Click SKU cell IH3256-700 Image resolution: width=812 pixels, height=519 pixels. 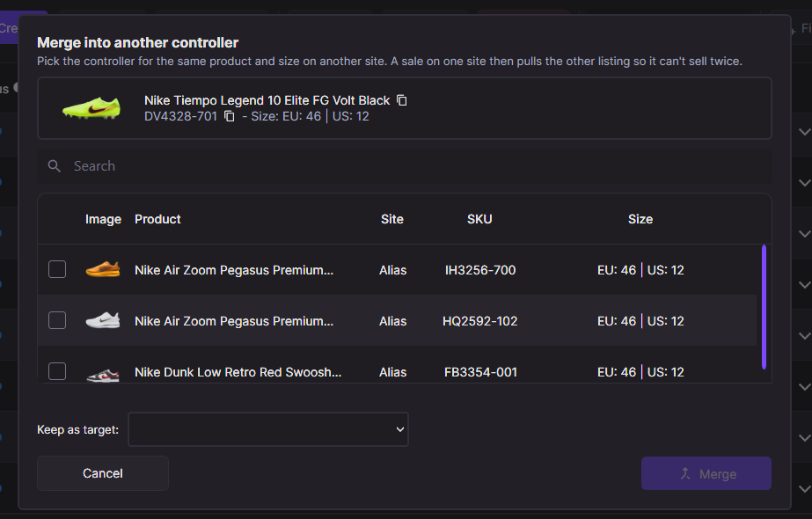[480, 270]
